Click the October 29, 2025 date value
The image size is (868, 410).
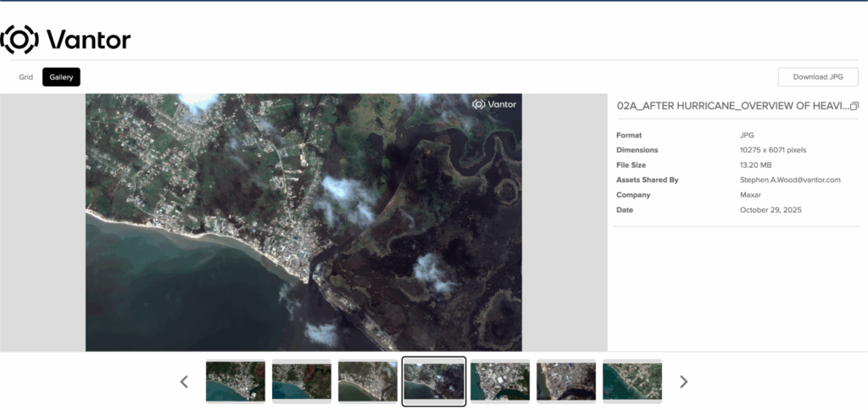coord(770,209)
